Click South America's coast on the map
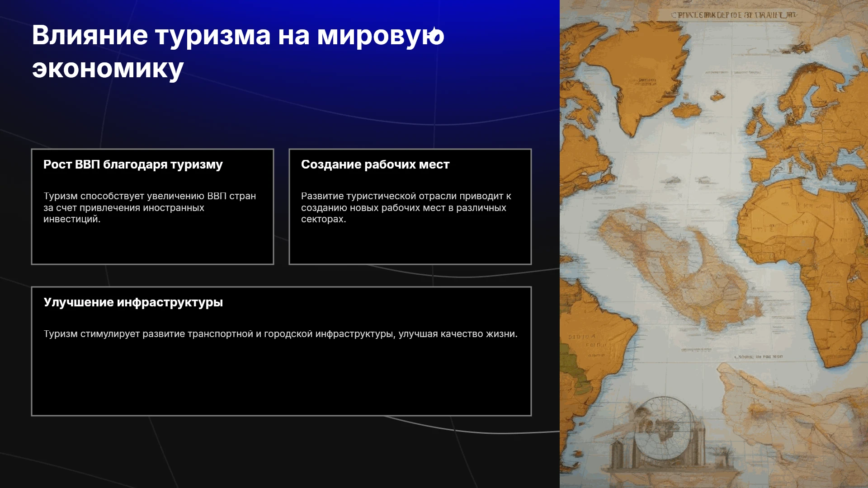Screen dimensions: 868x488 click(x=597, y=343)
